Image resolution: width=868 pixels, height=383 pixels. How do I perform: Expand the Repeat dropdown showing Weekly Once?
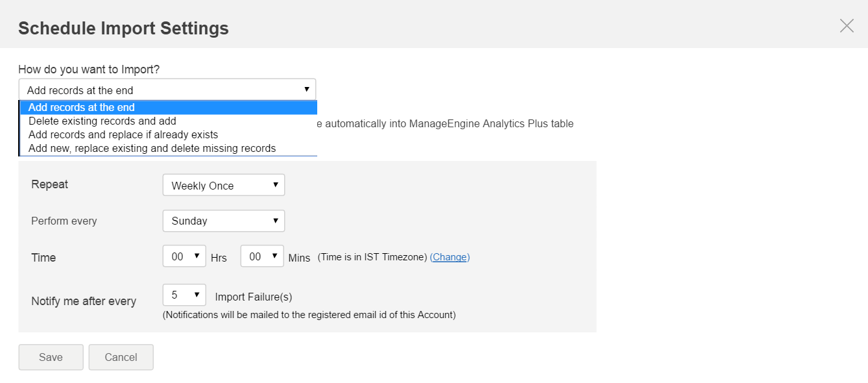point(223,186)
